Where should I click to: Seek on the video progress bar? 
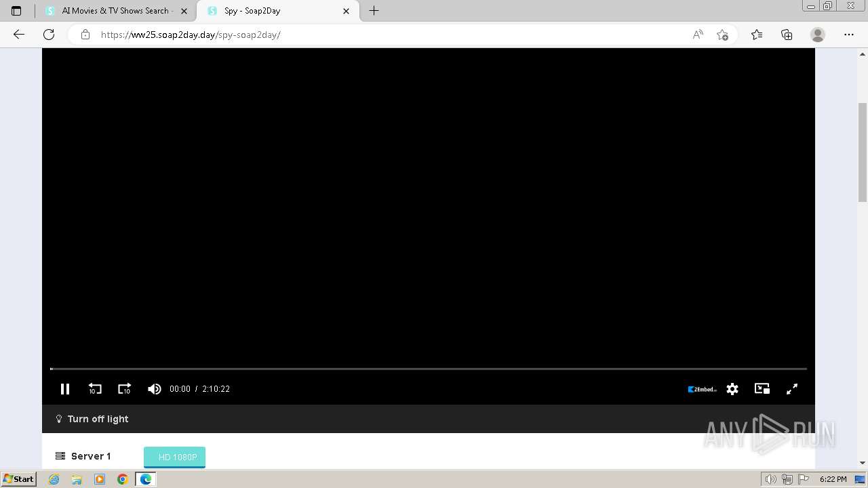pyautogui.click(x=429, y=369)
